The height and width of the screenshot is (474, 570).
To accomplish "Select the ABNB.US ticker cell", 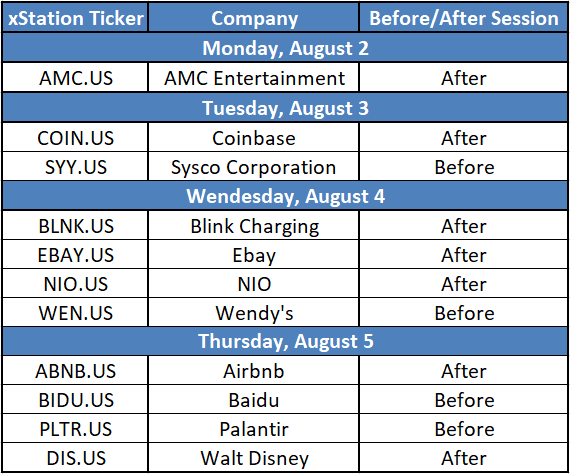I will 75,370.
